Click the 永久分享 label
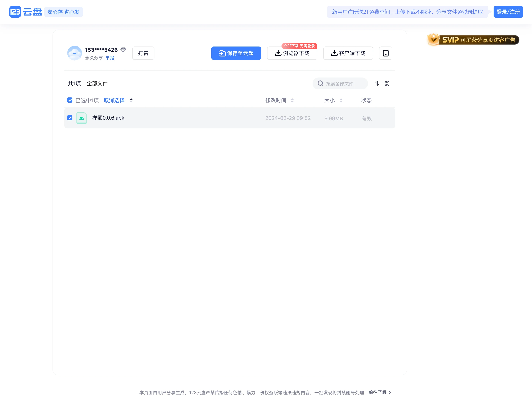532x406 pixels. click(94, 58)
